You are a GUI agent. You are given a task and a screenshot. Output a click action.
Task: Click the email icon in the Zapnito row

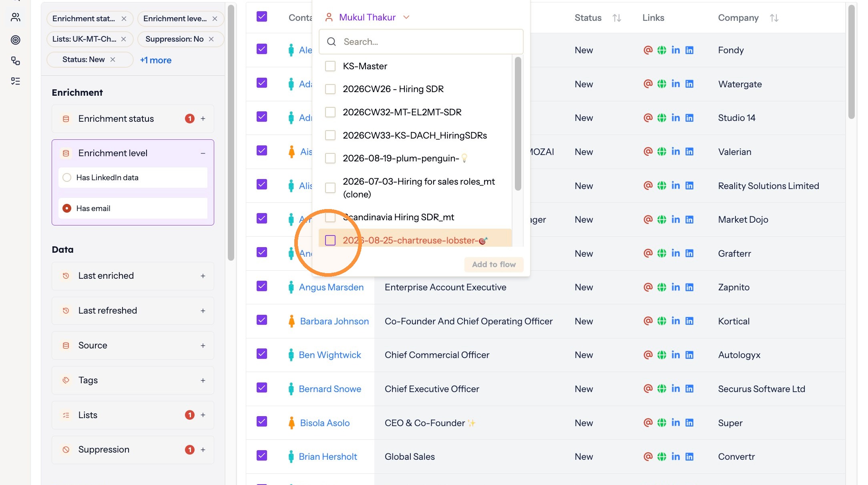tap(648, 287)
